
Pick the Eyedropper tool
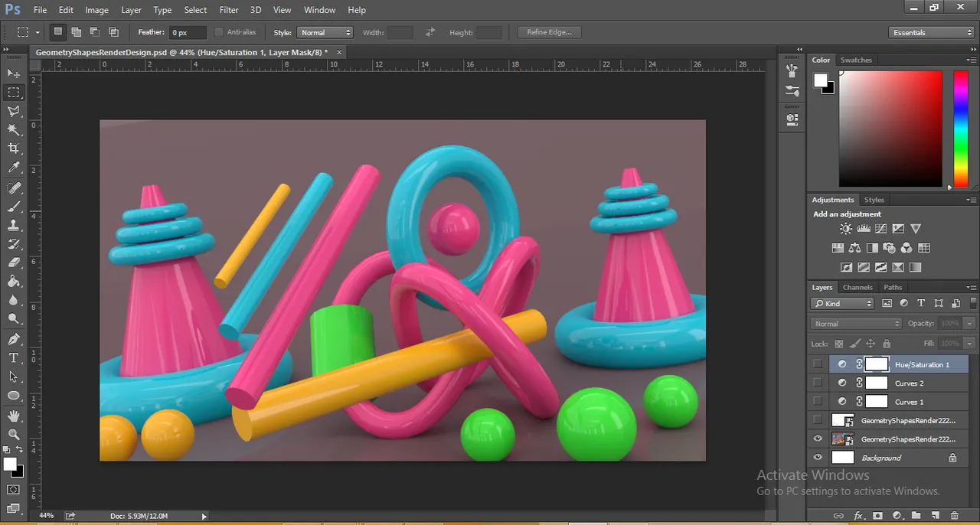click(x=14, y=168)
